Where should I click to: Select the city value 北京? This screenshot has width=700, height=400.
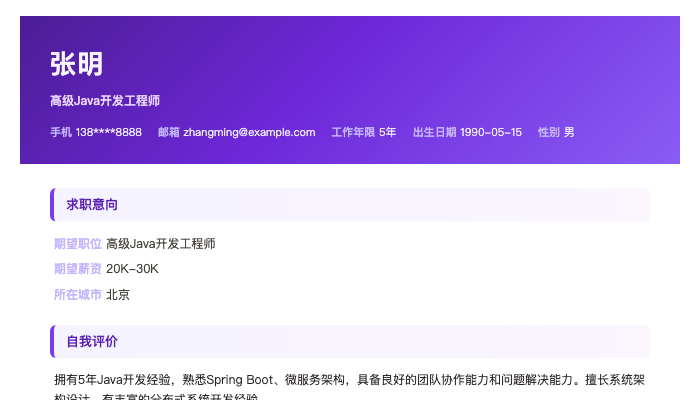pos(118,295)
